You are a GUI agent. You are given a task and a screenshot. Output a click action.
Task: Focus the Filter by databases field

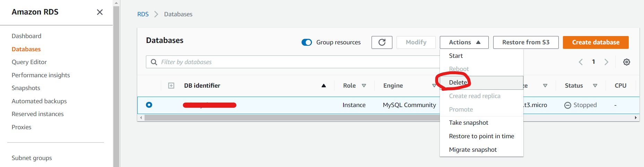(293, 62)
